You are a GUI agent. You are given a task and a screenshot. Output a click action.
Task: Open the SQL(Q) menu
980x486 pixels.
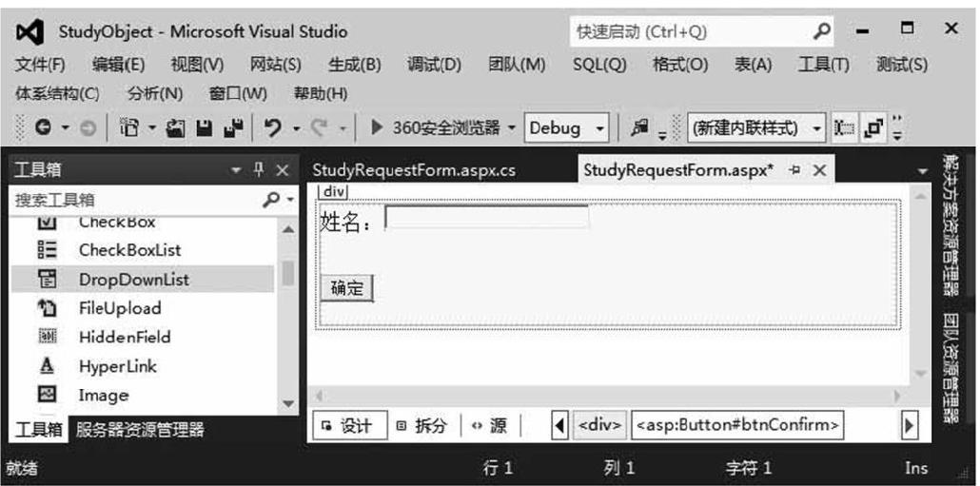point(599,65)
